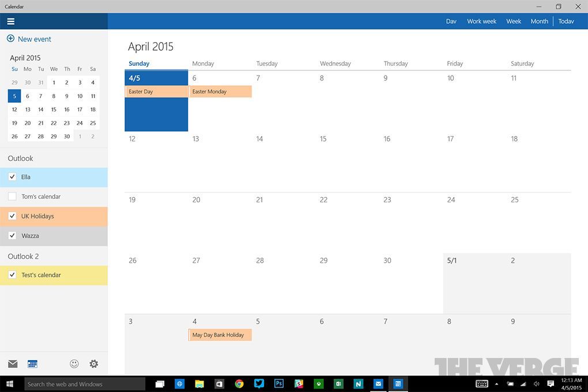Open Google Chrome from the taskbar
Screen dimensions: 588x392
(239, 383)
